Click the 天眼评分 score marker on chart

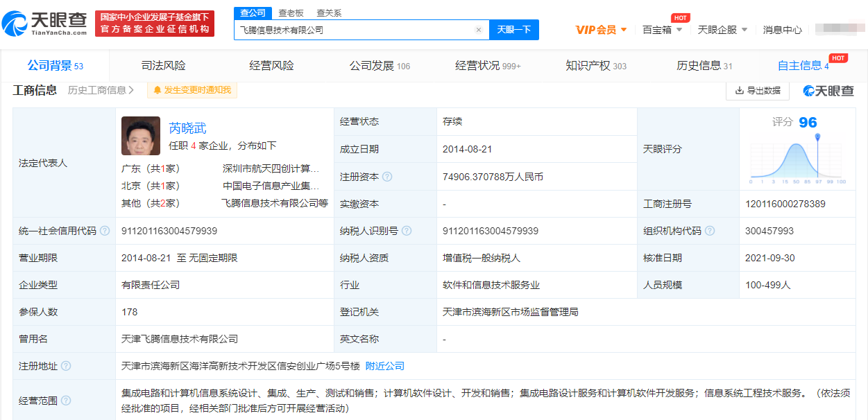817,137
